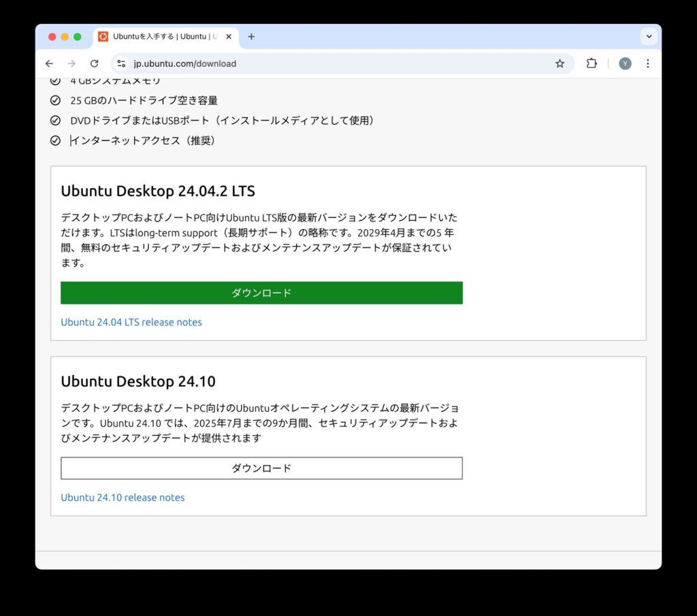Image resolution: width=697 pixels, height=616 pixels.
Task: Download Ubuntu Desktop 24.10
Action: 261,468
